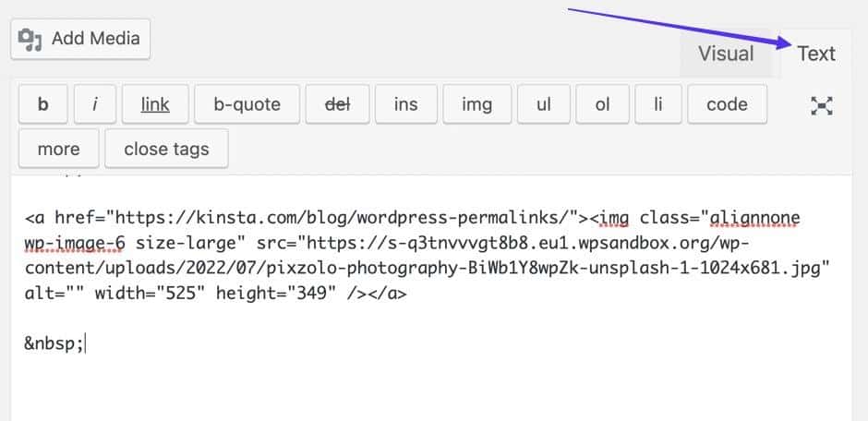Switch to the Visual editor tab
This screenshot has height=421, width=868.
pos(725,54)
